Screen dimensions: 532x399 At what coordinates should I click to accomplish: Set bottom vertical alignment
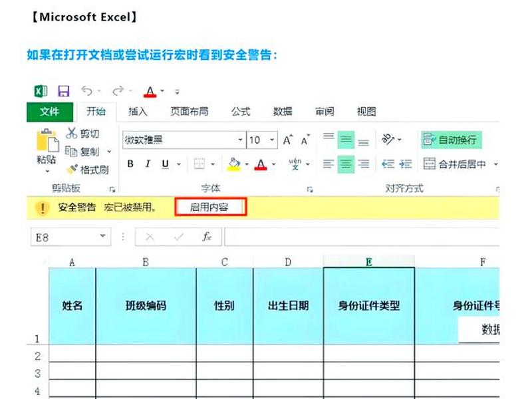(x=363, y=142)
